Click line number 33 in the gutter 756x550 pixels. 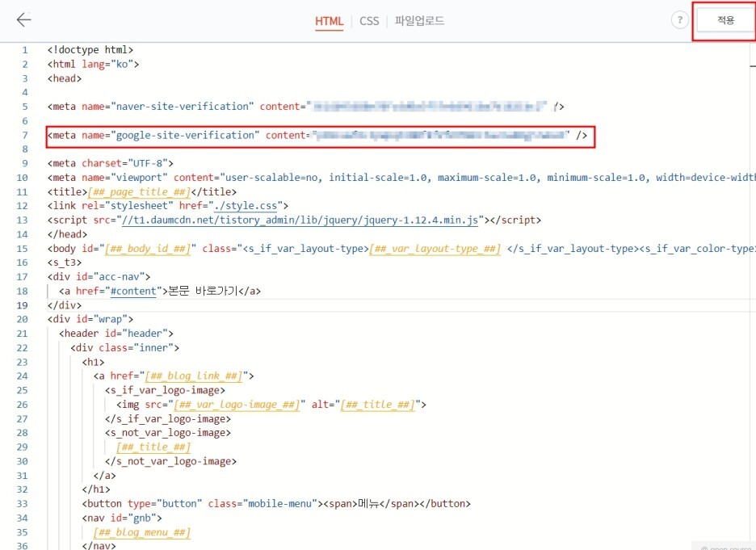pyautogui.click(x=22, y=504)
